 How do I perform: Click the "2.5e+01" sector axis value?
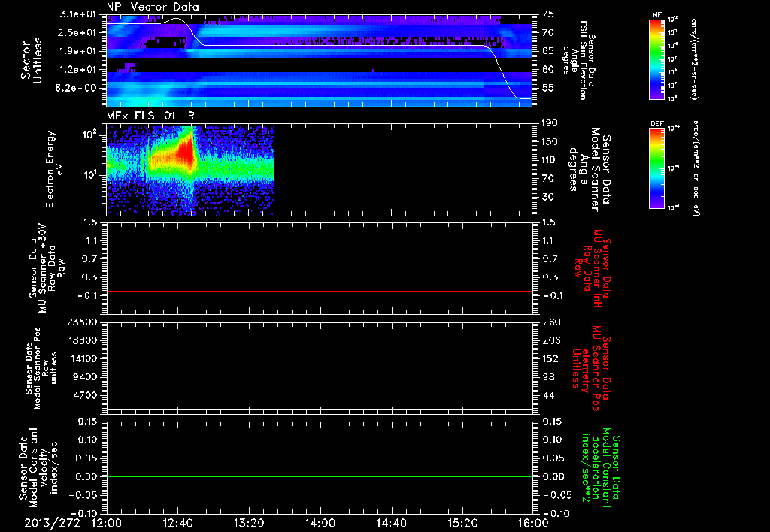[77, 32]
